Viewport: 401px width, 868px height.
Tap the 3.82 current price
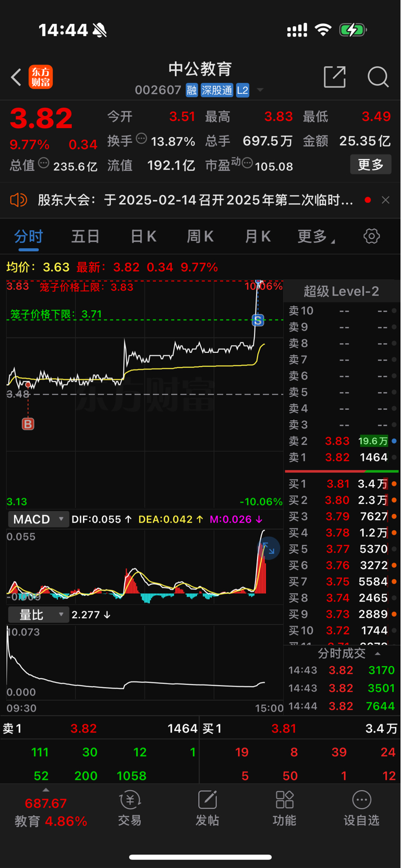tap(41, 118)
